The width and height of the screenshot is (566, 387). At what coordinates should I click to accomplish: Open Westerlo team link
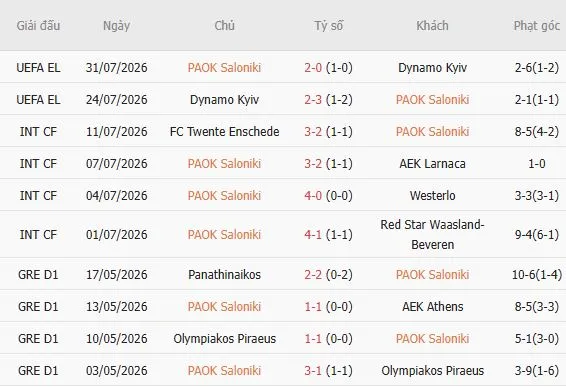coord(432,196)
